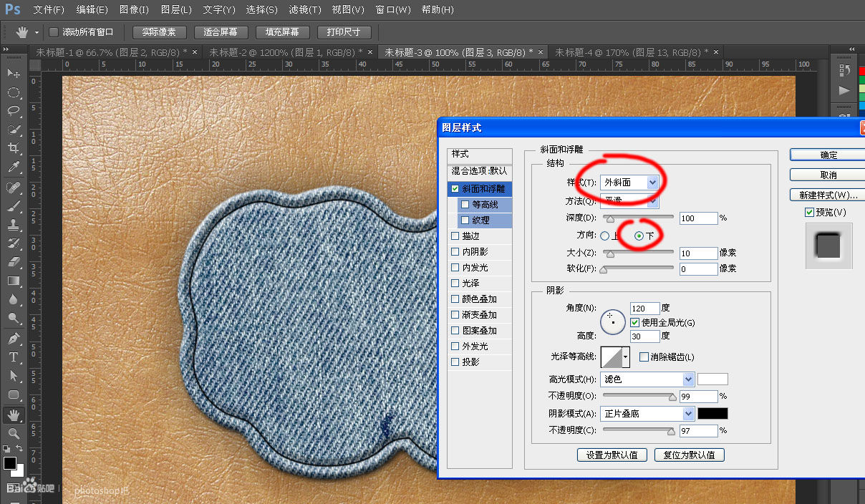Viewport: 865px width, 504px height.
Task: Open the History panel icon
Action: point(845,71)
